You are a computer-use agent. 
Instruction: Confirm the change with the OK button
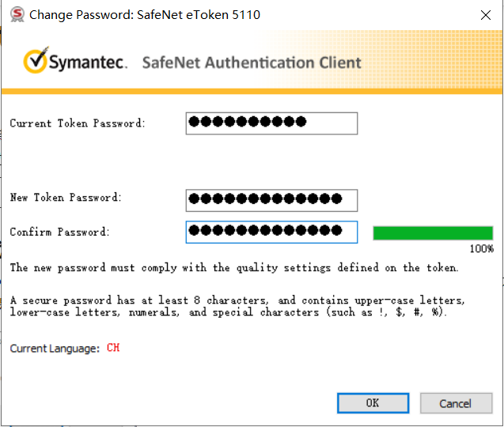(373, 403)
